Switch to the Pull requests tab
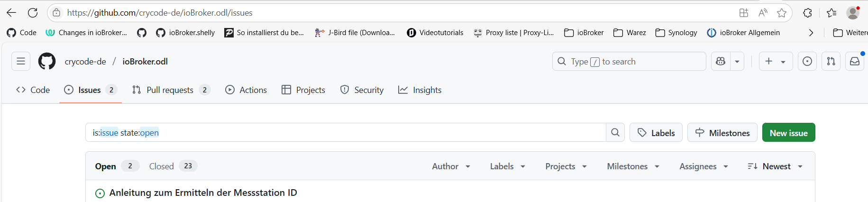The image size is (868, 202). pos(170,90)
